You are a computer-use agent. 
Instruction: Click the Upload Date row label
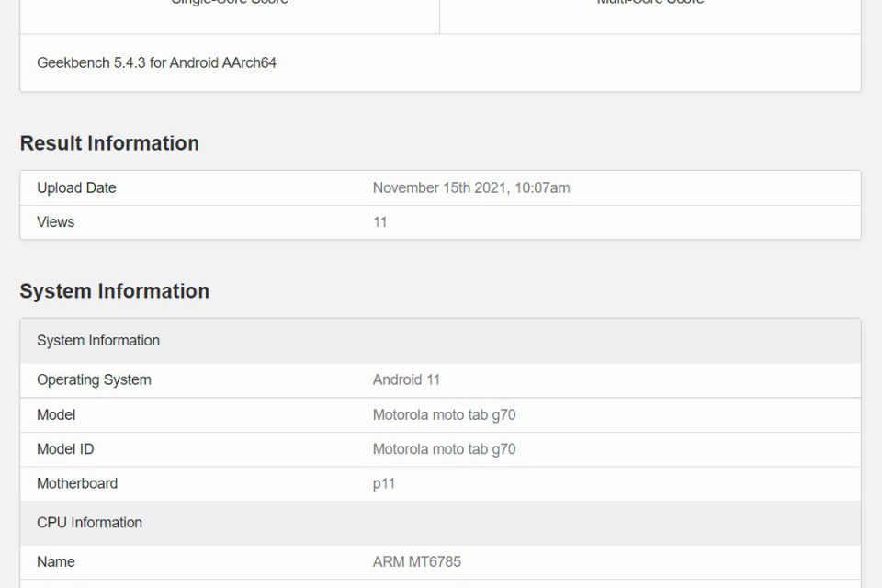pos(76,187)
